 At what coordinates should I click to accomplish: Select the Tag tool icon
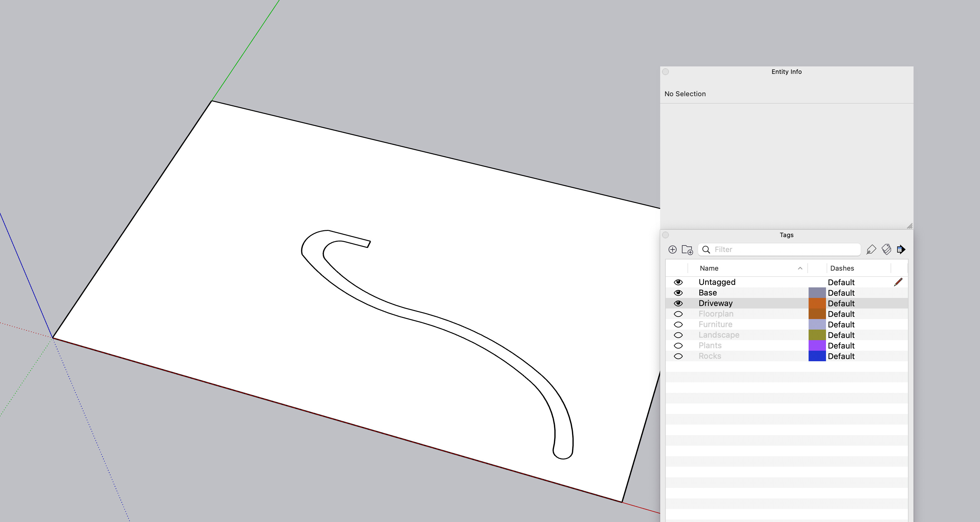click(871, 250)
